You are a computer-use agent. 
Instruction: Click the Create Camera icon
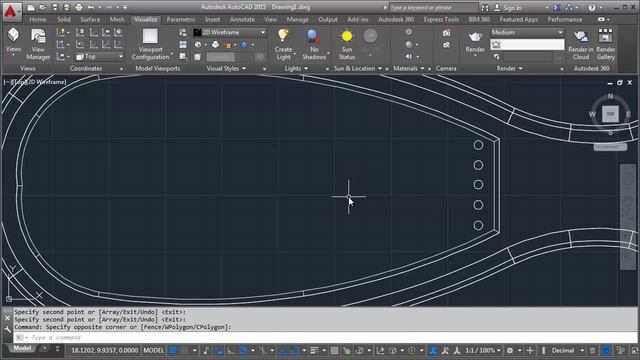pos(447,33)
